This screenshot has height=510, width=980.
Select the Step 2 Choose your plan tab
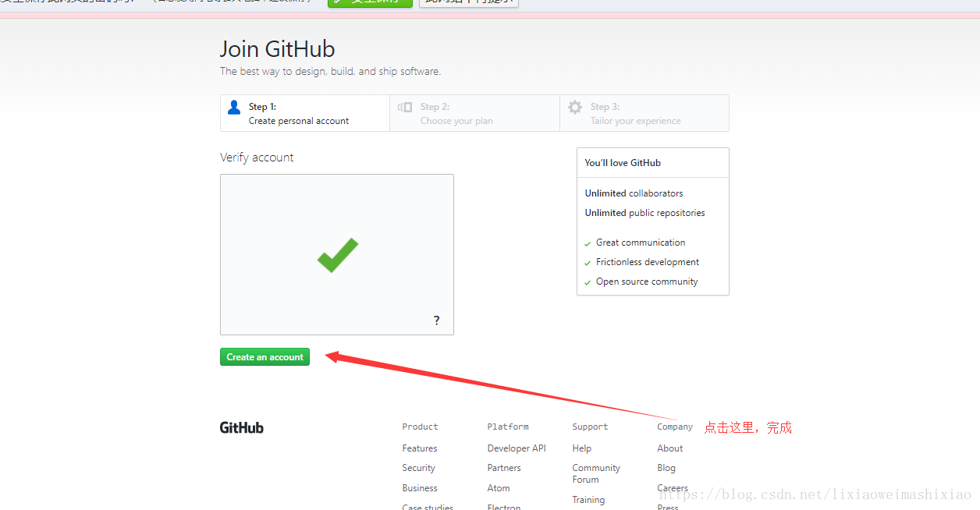pyautogui.click(x=474, y=113)
